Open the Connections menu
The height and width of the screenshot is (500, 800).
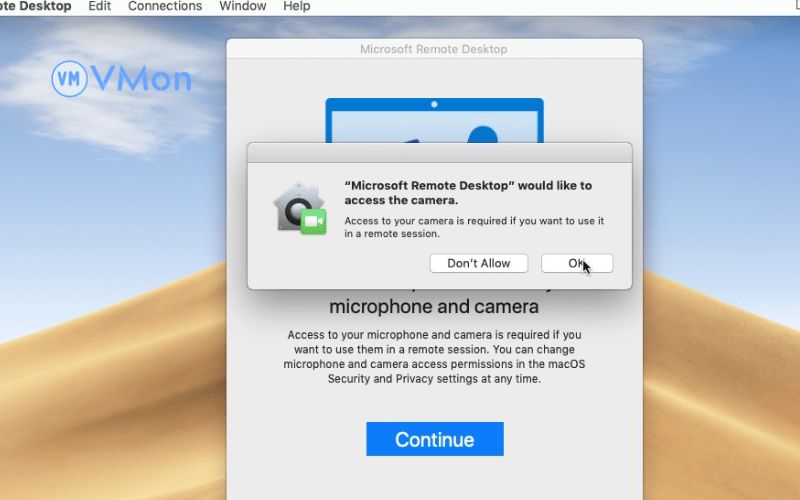point(165,6)
